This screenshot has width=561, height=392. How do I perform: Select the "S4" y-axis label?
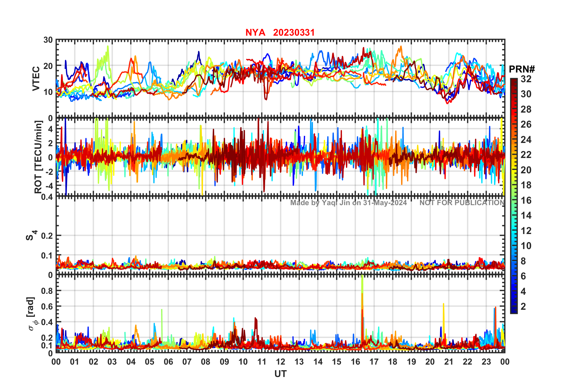pyautogui.click(x=31, y=236)
